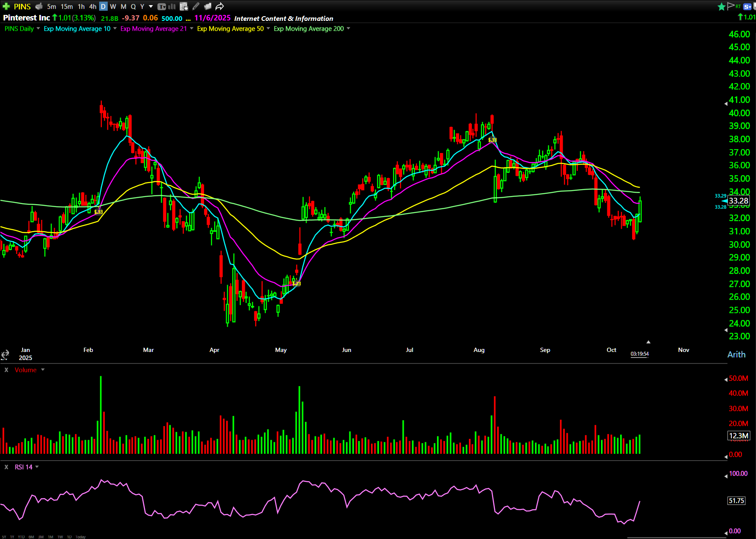Expand the Exp Moving Average 10 dropdown
The height and width of the screenshot is (539, 756).
(x=115, y=29)
